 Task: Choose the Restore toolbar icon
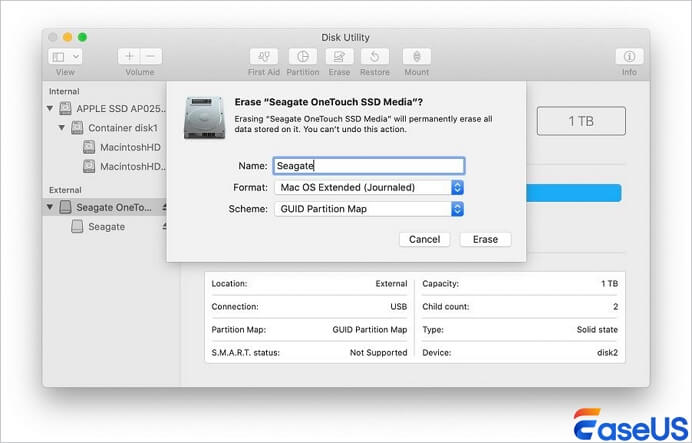[375, 56]
